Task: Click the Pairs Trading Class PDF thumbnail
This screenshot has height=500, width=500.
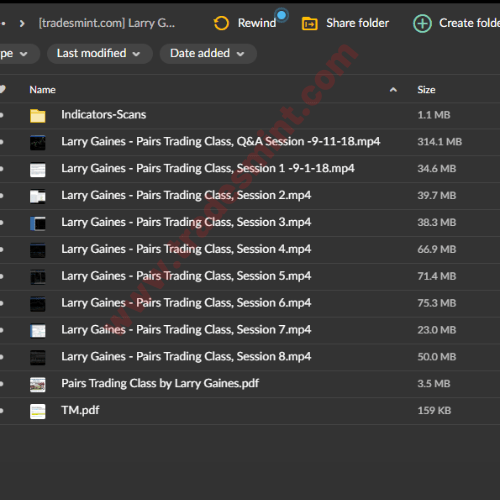Action: point(38,385)
